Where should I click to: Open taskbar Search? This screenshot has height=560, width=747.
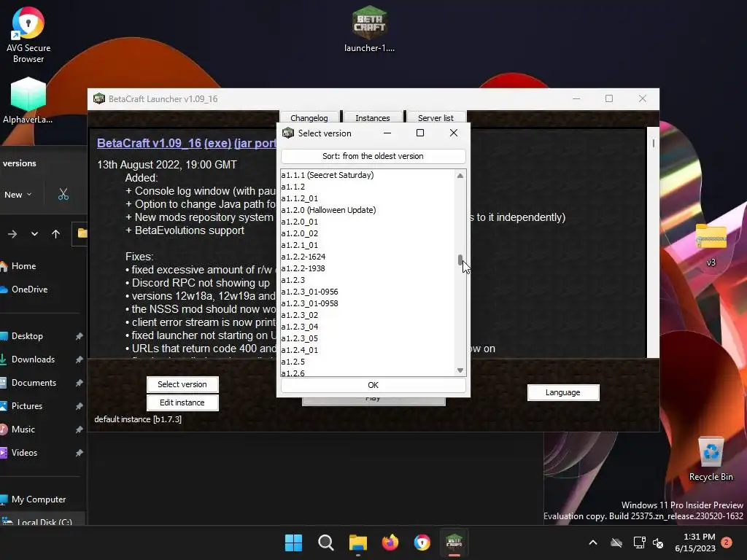[326, 542]
